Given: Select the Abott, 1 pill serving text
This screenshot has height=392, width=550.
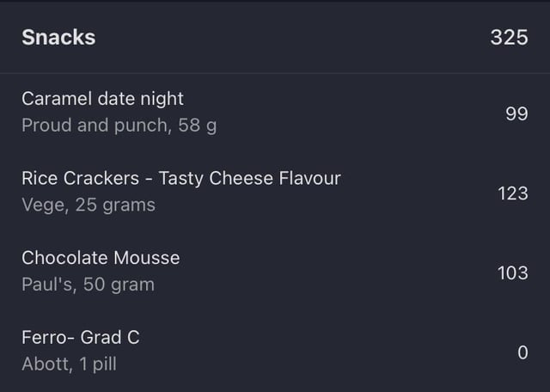Looking at the screenshot, I should pos(69,364).
